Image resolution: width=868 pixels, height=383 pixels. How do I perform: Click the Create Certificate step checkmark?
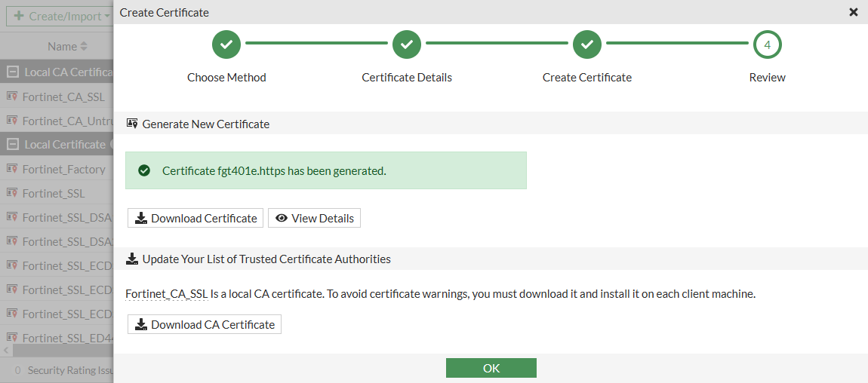587,45
